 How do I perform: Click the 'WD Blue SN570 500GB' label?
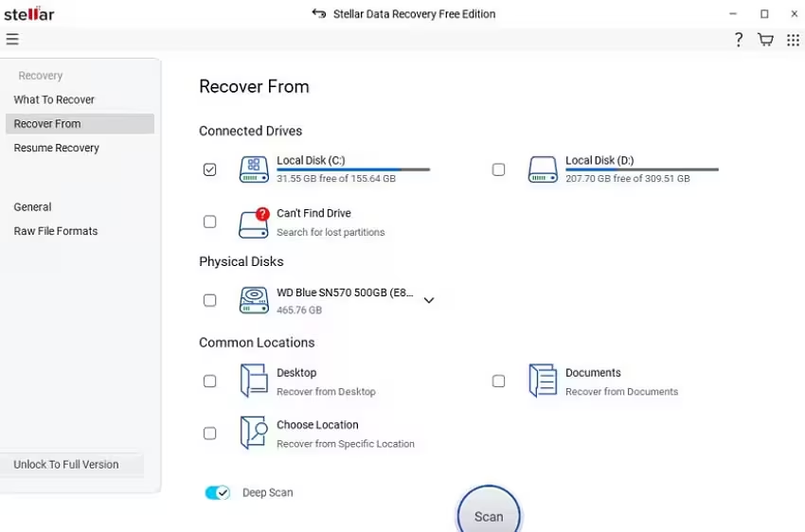coord(345,293)
